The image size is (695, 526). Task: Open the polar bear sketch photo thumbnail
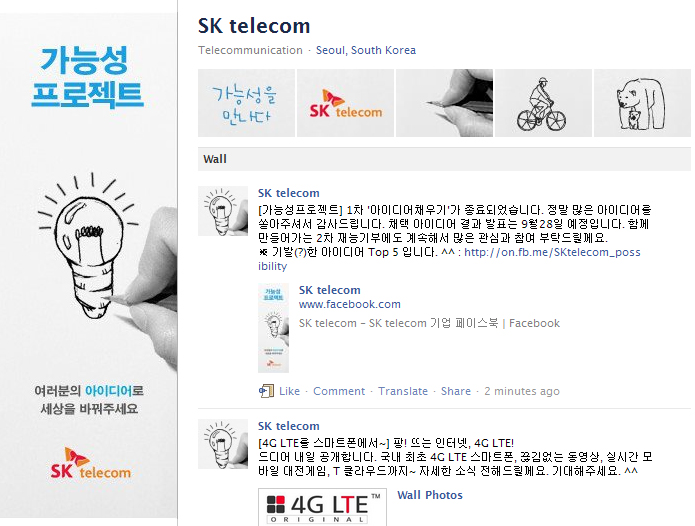point(642,103)
